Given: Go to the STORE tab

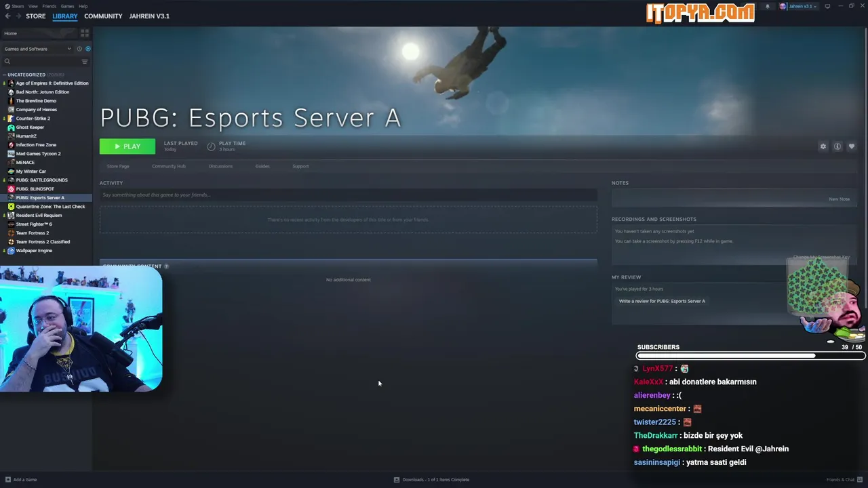Looking at the screenshot, I should [36, 16].
